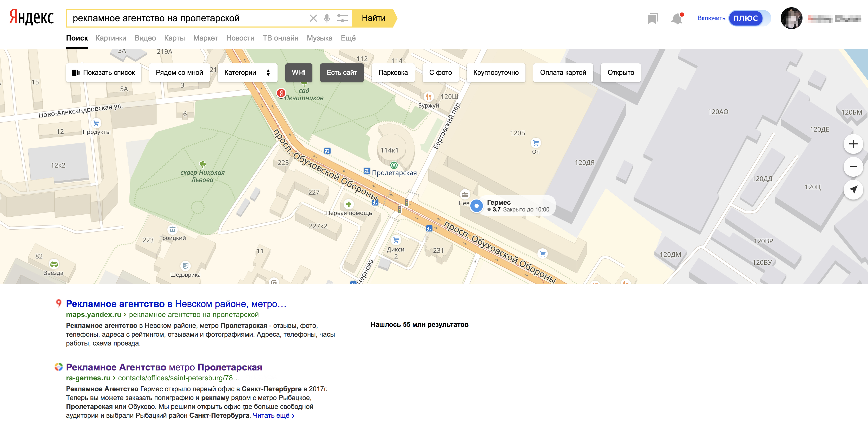Open the bookmarks collections icon
Screen dimensions: 868x425
point(653,18)
